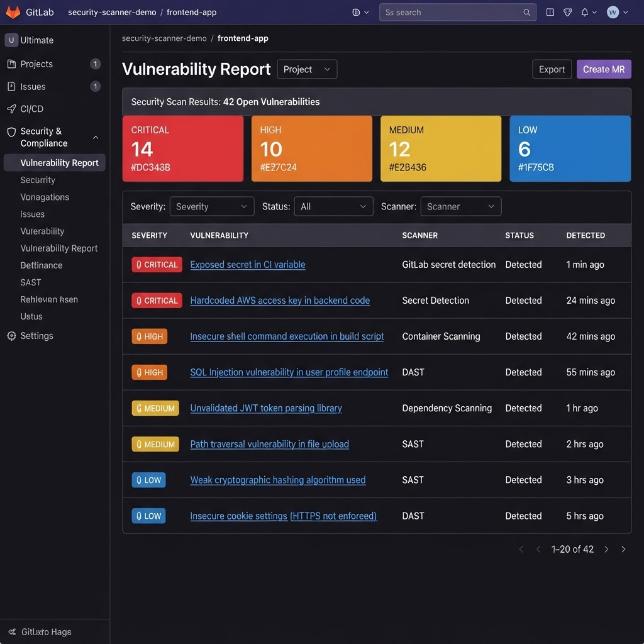
Task: Open Exposed secret in CI variable link
Action: pyautogui.click(x=248, y=265)
